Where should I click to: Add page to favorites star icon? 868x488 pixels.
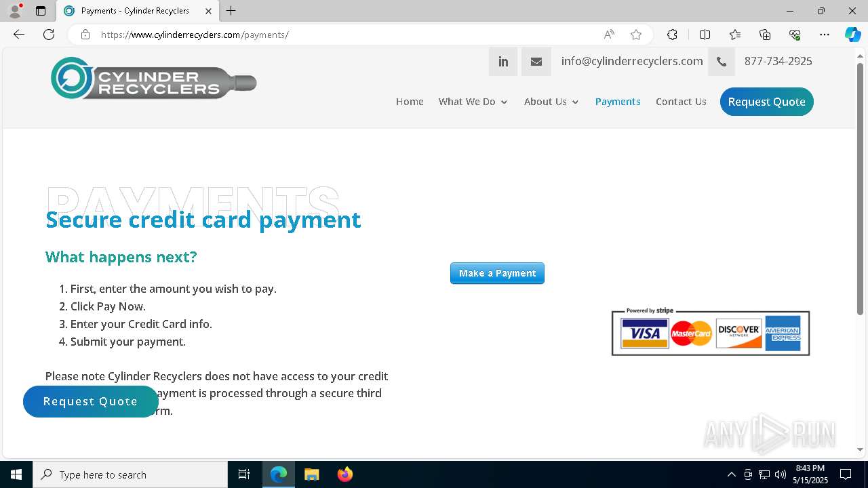(x=635, y=35)
